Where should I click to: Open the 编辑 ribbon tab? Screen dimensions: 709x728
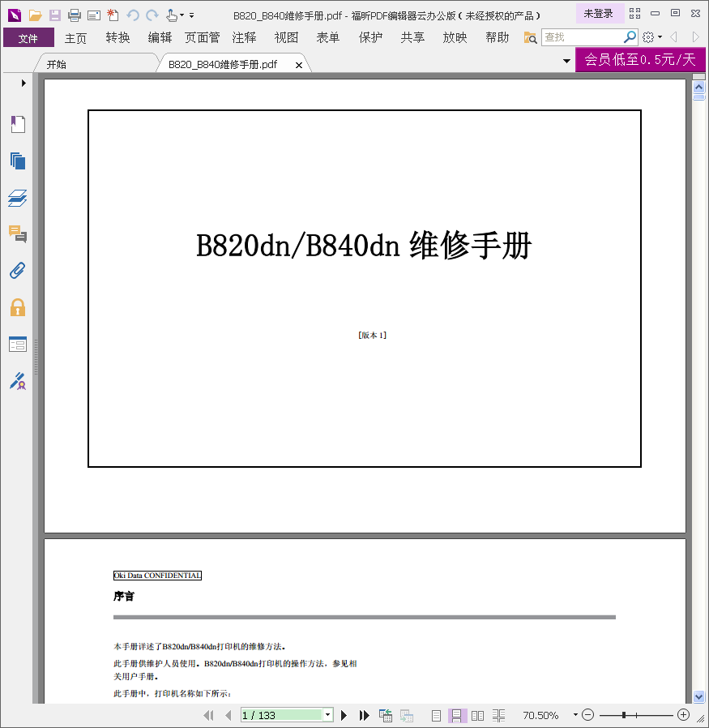click(160, 37)
